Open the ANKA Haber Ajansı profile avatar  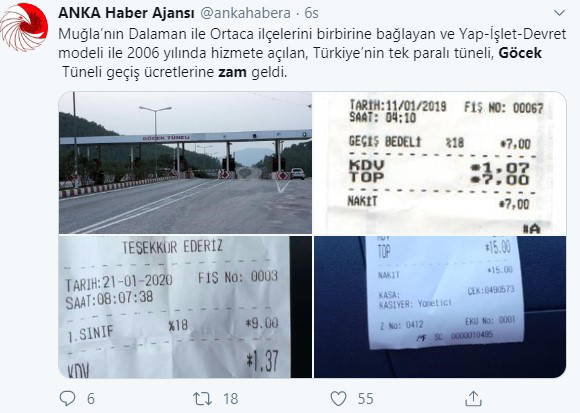pos(24,27)
